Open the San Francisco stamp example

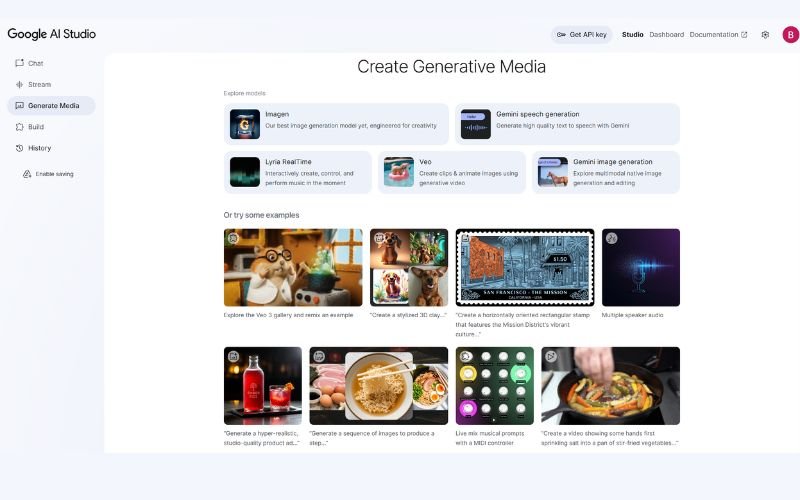coord(524,267)
